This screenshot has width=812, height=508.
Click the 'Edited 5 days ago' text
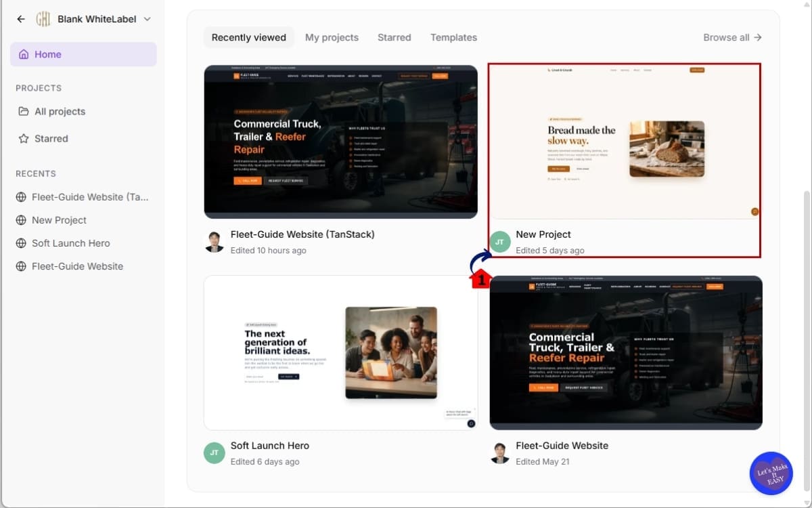tap(550, 251)
